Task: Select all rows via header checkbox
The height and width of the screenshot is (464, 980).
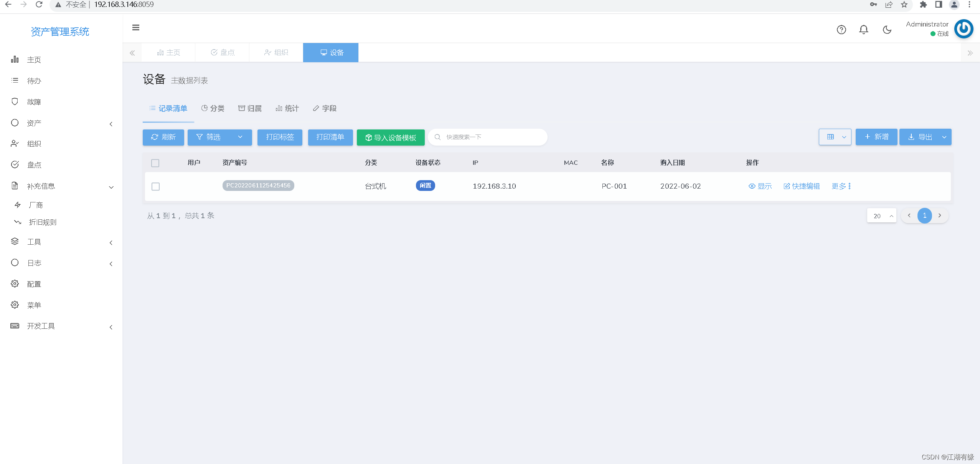Action: click(155, 163)
